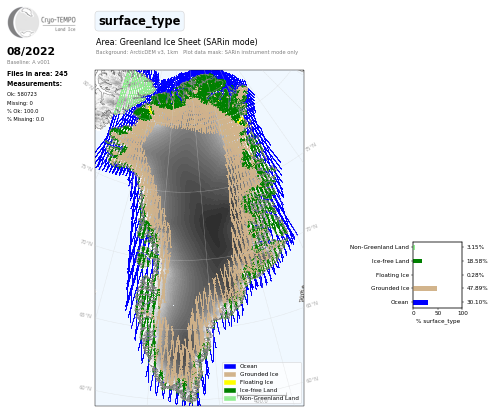The width and height of the screenshot is (492, 410).
Task: Click the Grounded Ice bar in chart
Action: [x=425, y=288]
